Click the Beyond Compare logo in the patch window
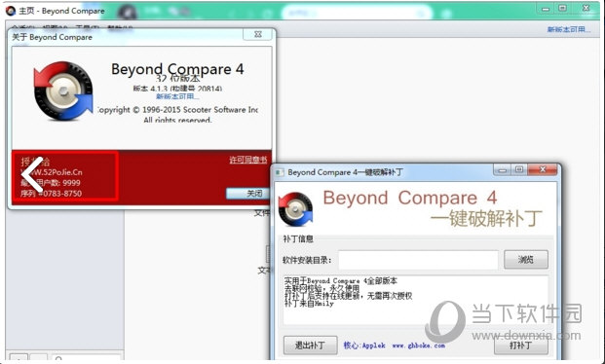The width and height of the screenshot is (605, 364). click(x=295, y=209)
